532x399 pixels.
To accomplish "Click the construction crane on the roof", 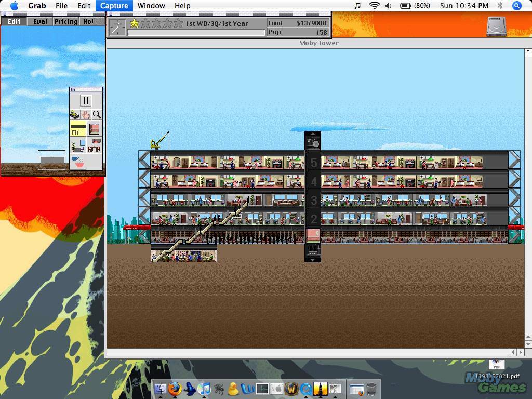I will pyautogui.click(x=159, y=141).
